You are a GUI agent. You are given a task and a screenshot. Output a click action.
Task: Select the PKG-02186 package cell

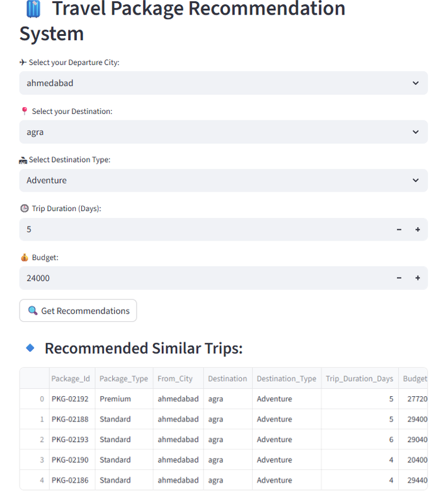click(70, 480)
